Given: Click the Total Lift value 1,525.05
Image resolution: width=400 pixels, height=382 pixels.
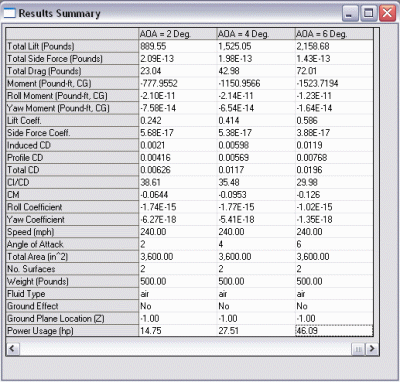Looking at the screenshot, I should (256, 46).
